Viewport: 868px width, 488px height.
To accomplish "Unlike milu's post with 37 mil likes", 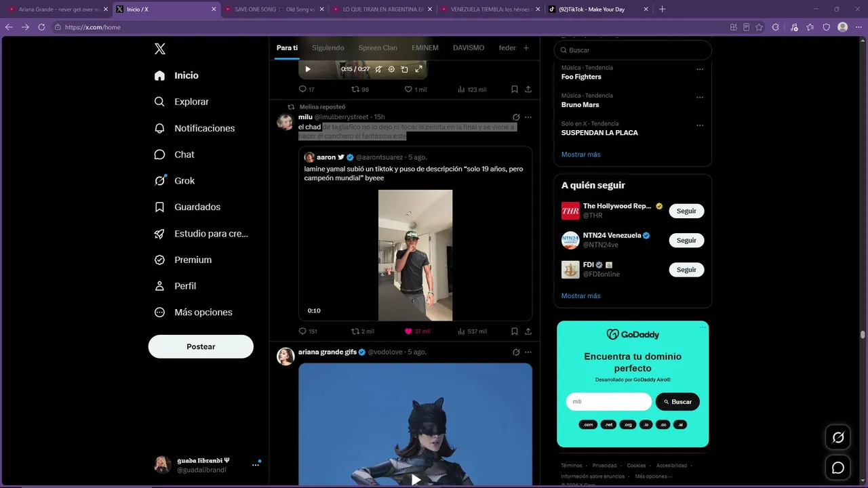I will click(418, 331).
